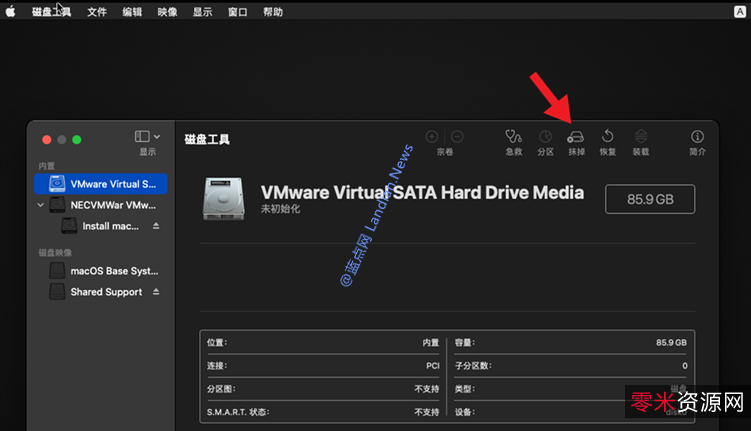Screen dimensions: 751x431
Task: Select NECVMWar VMw... drive in sidebar
Action: point(101,205)
